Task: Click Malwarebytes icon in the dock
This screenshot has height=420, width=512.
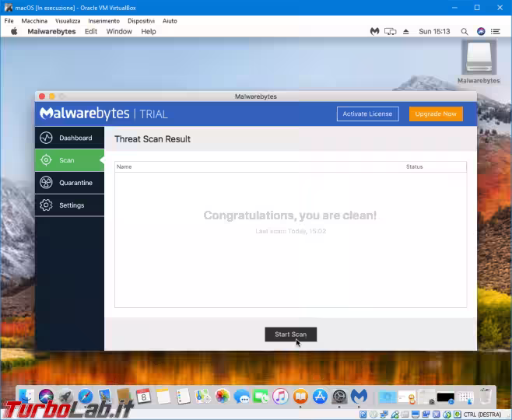Action: click(359, 397)
